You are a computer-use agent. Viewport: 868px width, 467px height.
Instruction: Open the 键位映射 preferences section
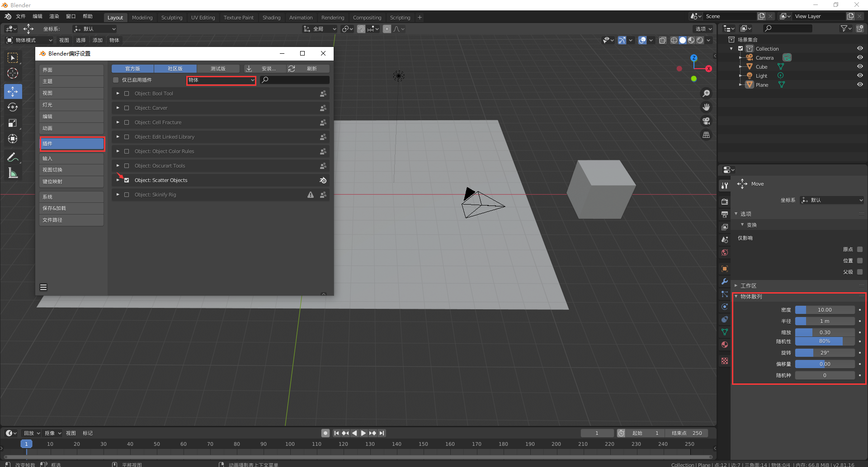click(x=71, y=182)
